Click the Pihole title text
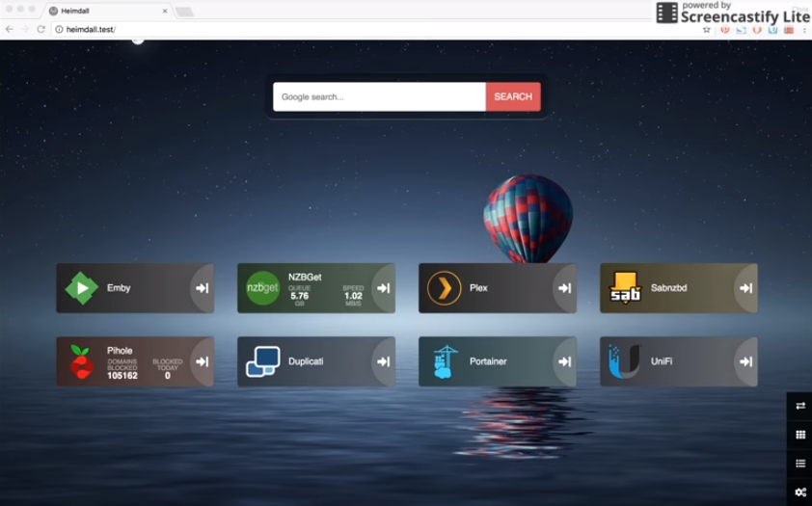Image resolution: width=812 pixels, height=506 pixels. [x=120, y=351]
